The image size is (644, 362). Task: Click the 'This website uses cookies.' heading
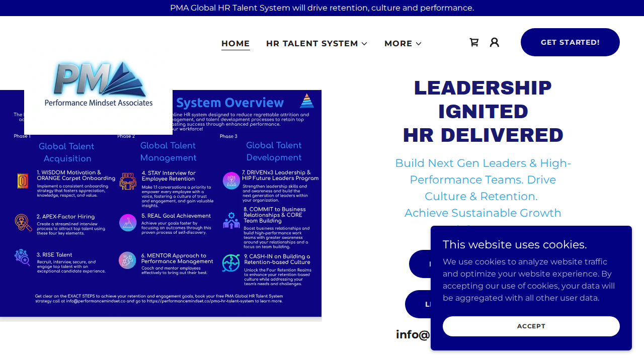click(515, 245)
